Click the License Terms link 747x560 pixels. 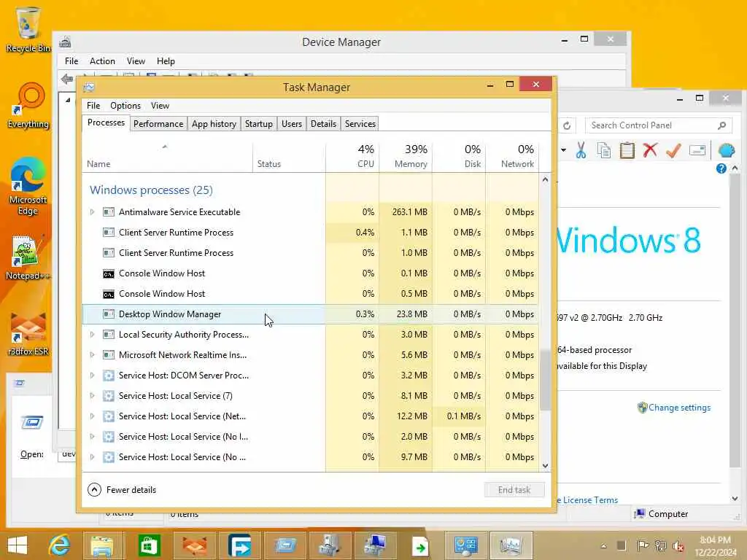click(589, 500)
